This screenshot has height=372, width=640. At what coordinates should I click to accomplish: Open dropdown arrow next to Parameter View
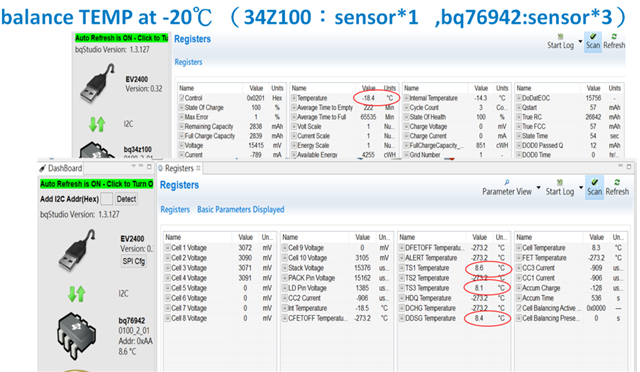tap(538, 188)
